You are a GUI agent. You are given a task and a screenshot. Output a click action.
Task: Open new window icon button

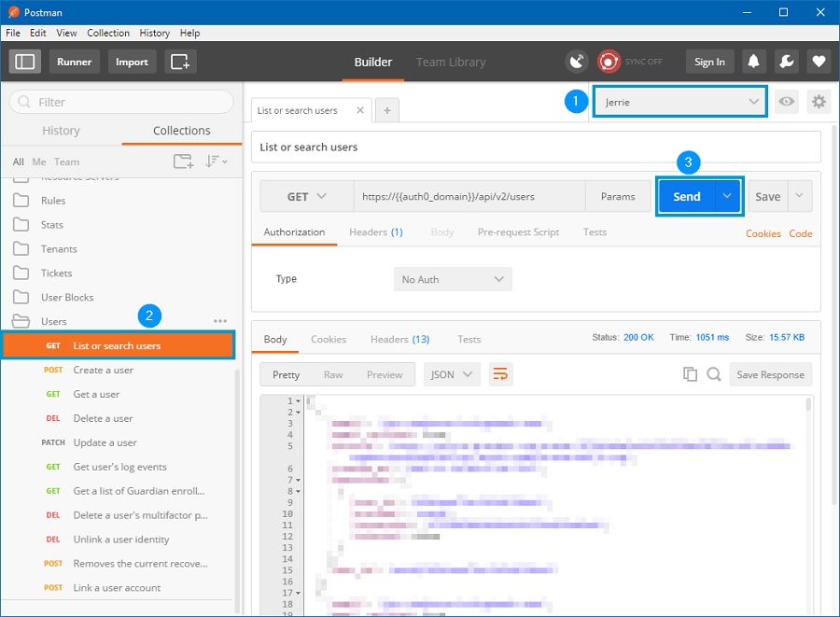tap(180, 62)
